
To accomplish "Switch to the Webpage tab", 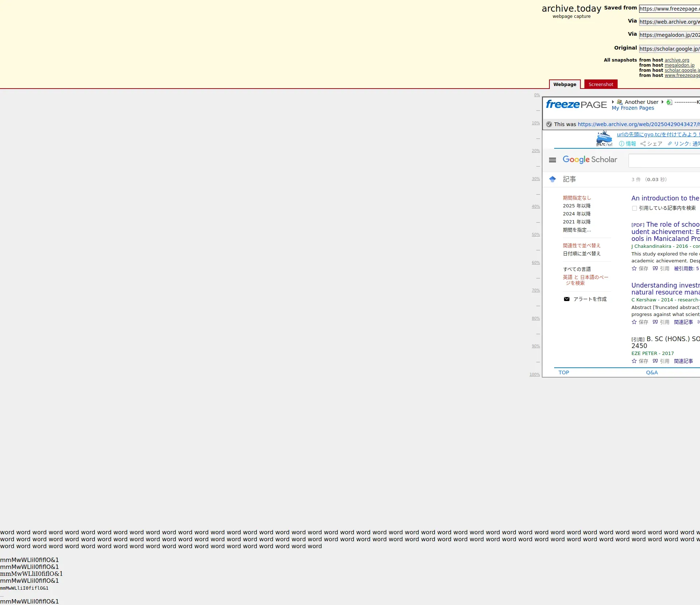I will tap(564, 85).
